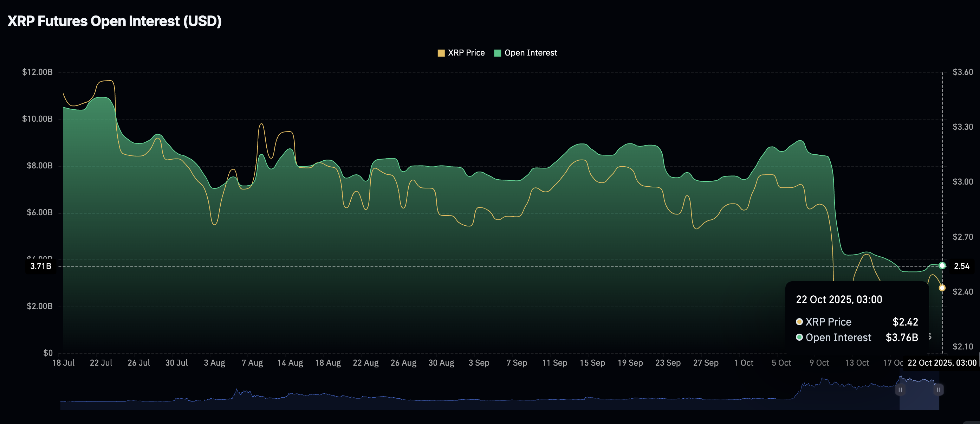The image size is (980, 424).
Task: Click the yellow XRP Price data point marker
Action: pyautogui.click(x=942, y=288)
